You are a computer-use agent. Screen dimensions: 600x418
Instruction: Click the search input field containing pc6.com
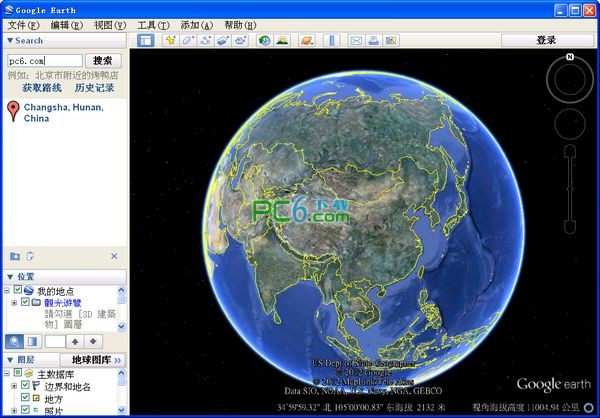(x=45, y=60)
